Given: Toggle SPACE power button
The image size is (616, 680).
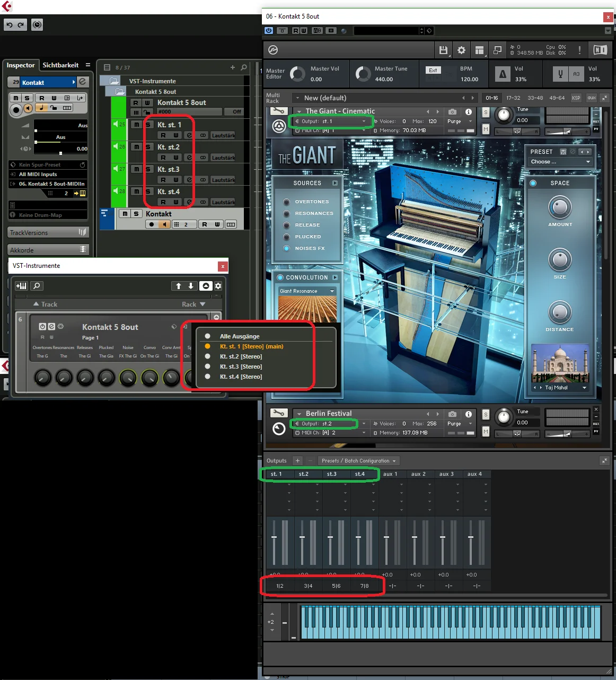Looking at the screenshot, I should pos(533,183).
